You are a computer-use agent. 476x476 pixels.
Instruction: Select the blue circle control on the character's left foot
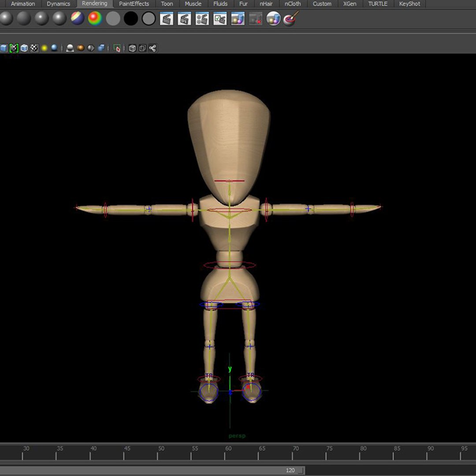[x=252, y=392]
